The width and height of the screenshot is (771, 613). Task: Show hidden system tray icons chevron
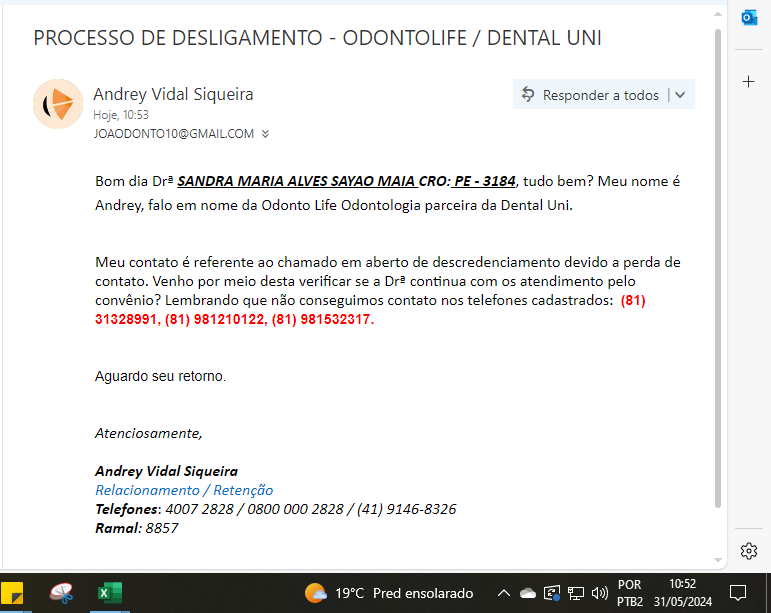click(x=504, y=593)
